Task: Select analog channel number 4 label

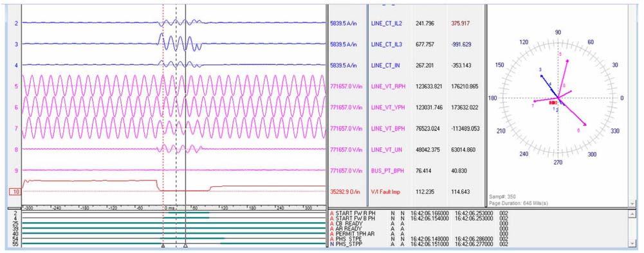Action: [16, 65]
